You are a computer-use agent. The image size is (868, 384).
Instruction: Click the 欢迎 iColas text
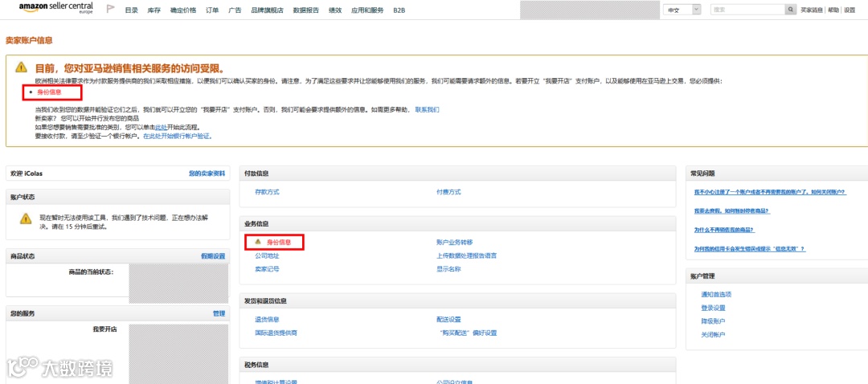27,174
